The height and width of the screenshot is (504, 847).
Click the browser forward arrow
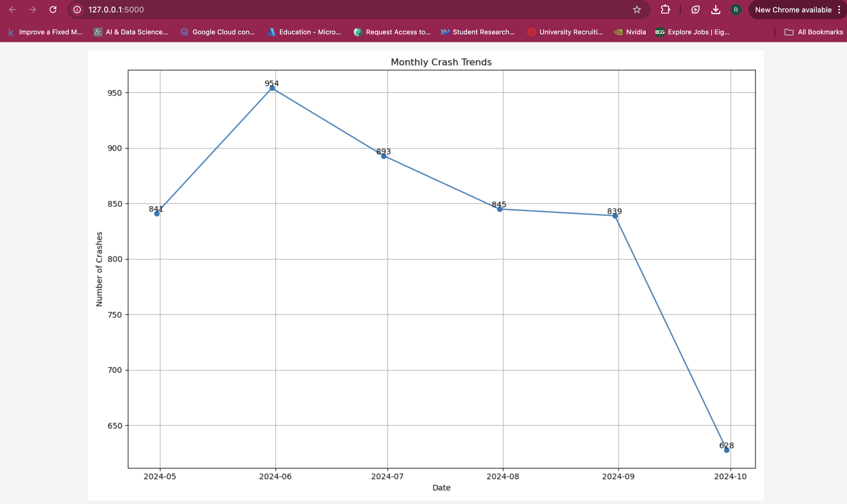coord(33,10)
